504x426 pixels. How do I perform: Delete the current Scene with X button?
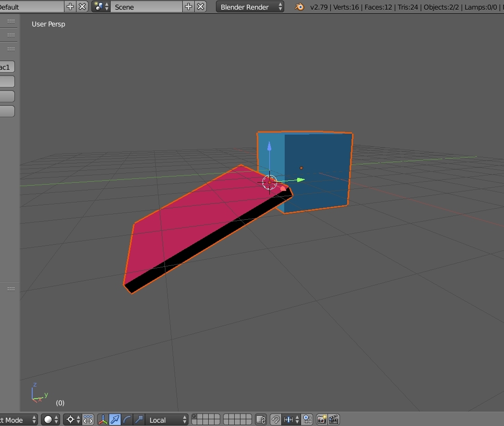pos(201,7)
